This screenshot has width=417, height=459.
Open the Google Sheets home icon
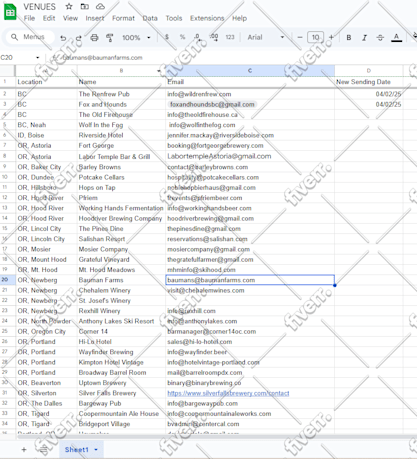point(10,12)
